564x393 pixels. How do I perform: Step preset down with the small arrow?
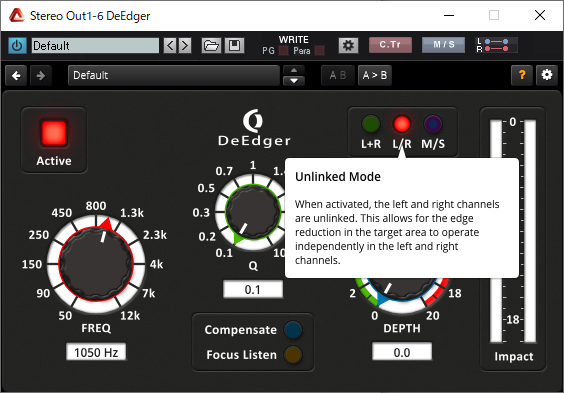tap(294, 81)
